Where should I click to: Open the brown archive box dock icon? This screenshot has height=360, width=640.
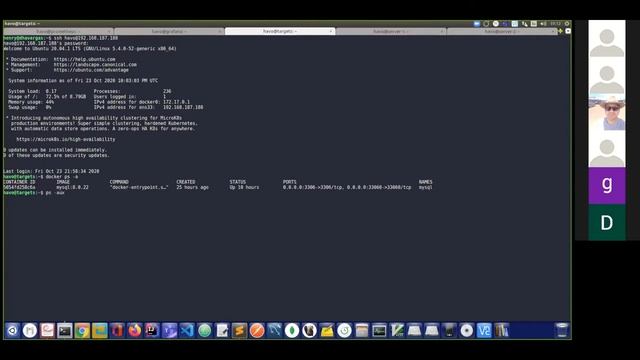(362, 331)
